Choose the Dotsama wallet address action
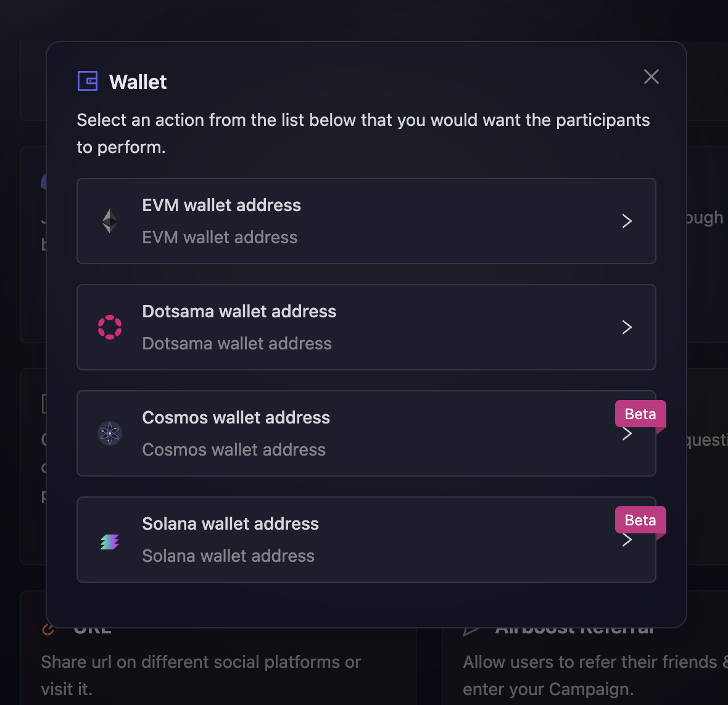The width and height of the screenshot is (728, 705). click(366, 327)
